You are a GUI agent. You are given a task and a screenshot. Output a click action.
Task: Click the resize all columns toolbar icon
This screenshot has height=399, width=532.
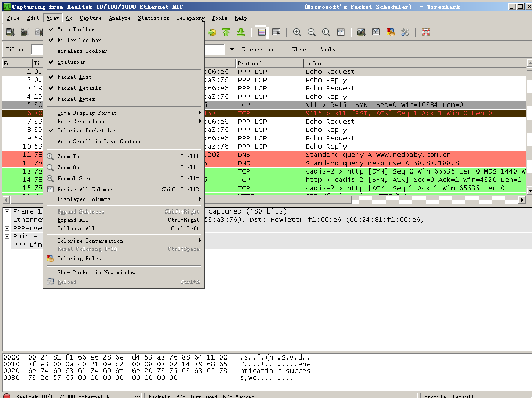pyautogui.click(x=341, y=32)
